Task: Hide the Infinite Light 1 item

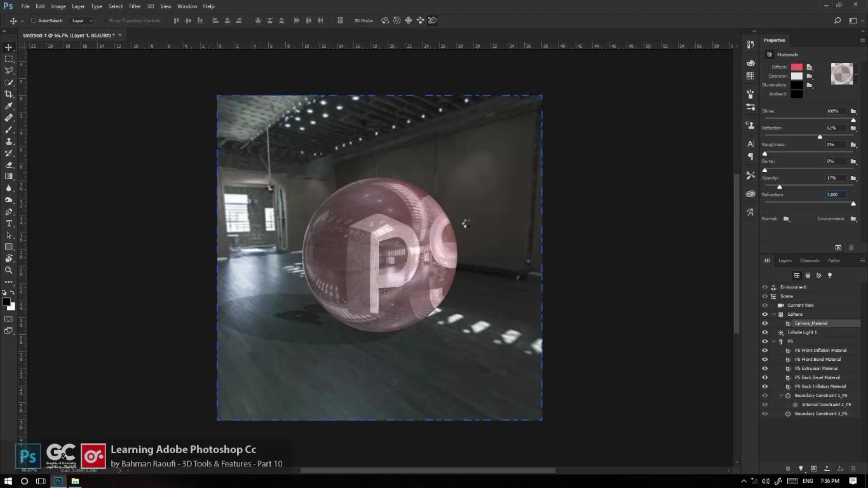Action: (x=765, y=332)
